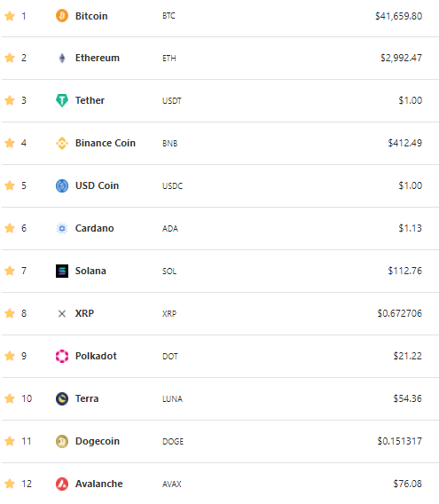Screen dimensions: 439x504
Task: Unfavorite XRP using its star
Action: click(x=10, y=313)
